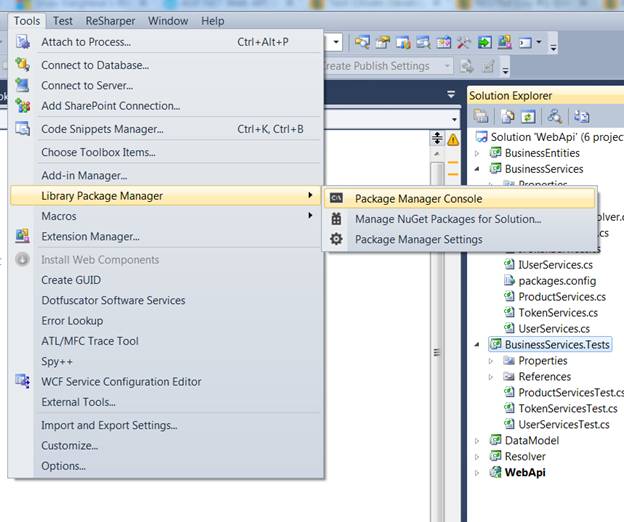Click the Manage NuGet Packages icon
The image size is (624, 522).
click(336, 219)
